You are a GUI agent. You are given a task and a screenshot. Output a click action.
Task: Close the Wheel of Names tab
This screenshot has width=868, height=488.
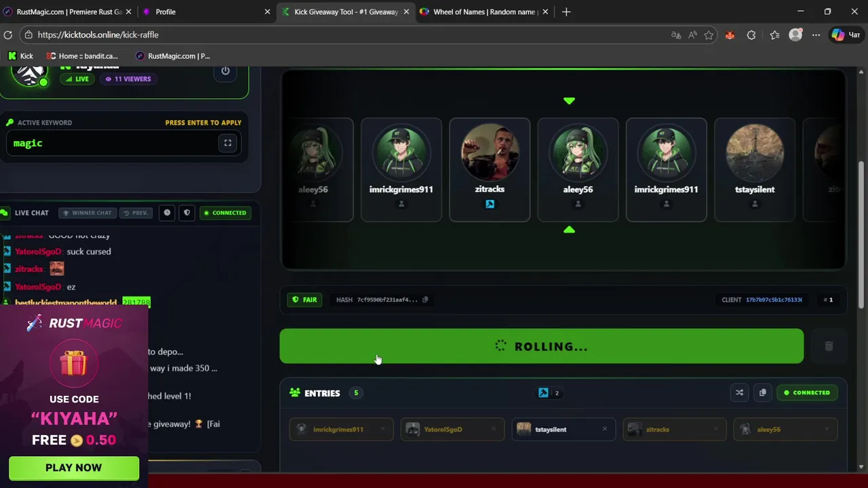click(x=545, y=12)
